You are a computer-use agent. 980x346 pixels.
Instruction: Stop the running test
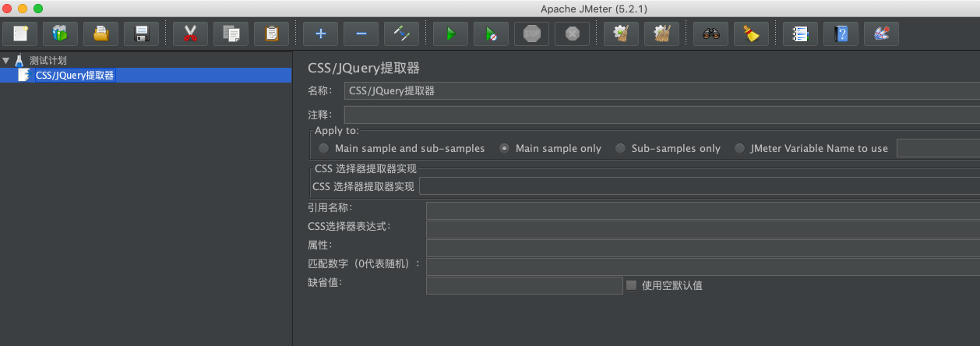tap(531, 34)
